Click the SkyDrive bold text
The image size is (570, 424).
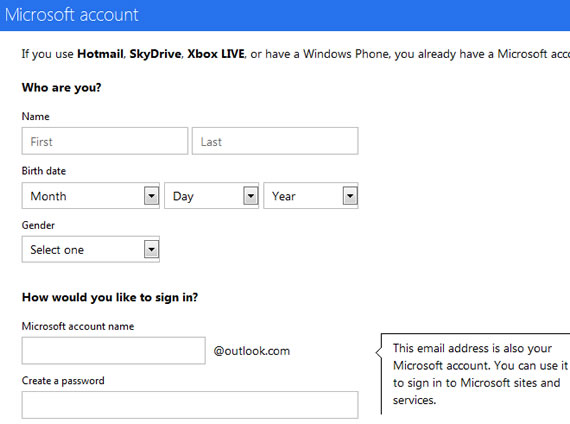[x=155, y=54]
